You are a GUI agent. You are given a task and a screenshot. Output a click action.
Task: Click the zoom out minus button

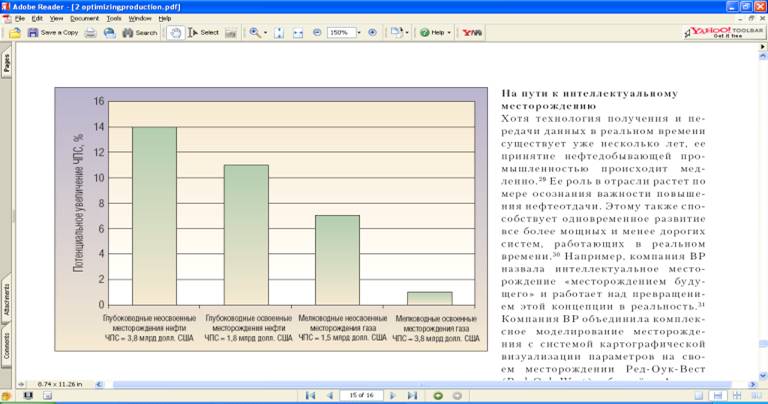(x=317, y=32)
